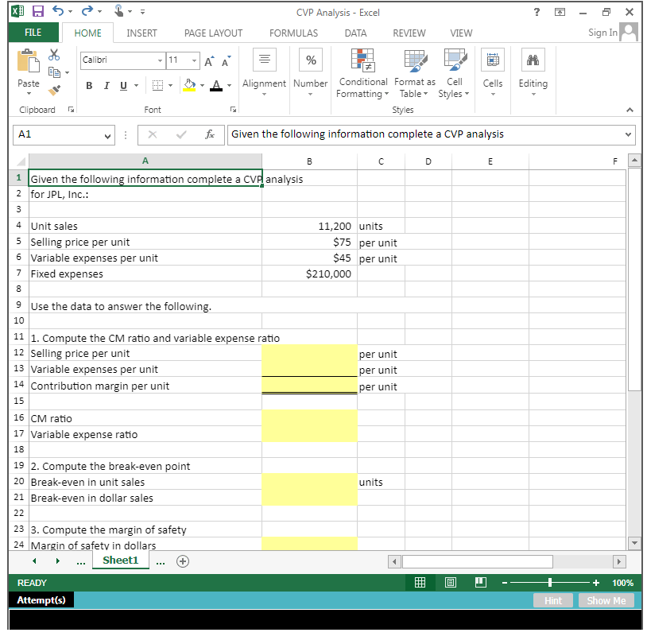Click the Insert Function (fx) icon
Image resolution: width=647 pixels, height=644 pixels.
click(x=210, y=134)
